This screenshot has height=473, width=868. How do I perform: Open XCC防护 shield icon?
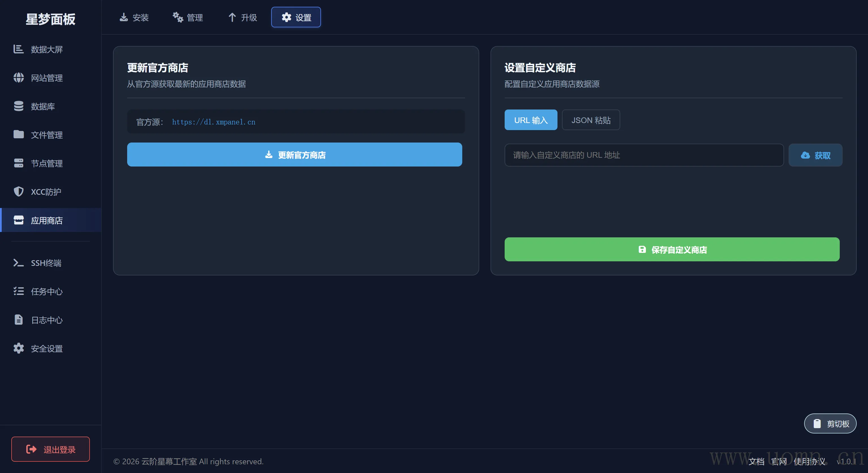(x=19, y=192)
